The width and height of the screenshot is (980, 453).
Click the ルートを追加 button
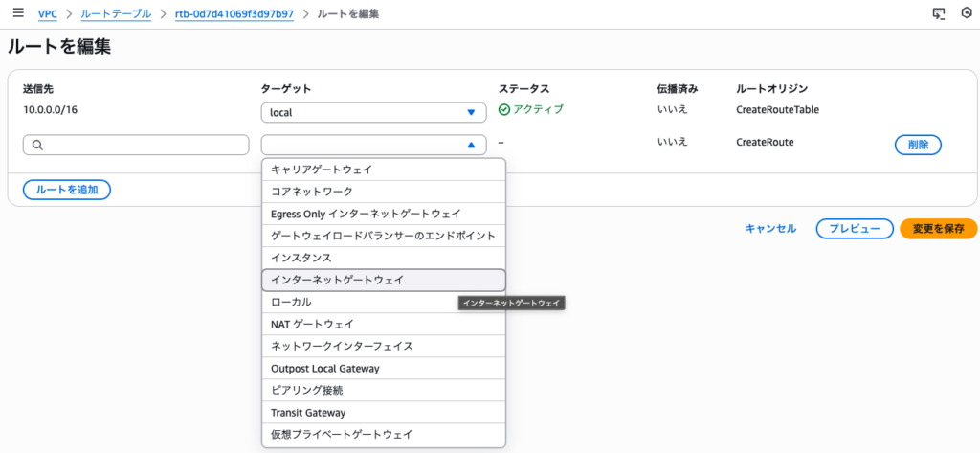(x=67, y=190)
